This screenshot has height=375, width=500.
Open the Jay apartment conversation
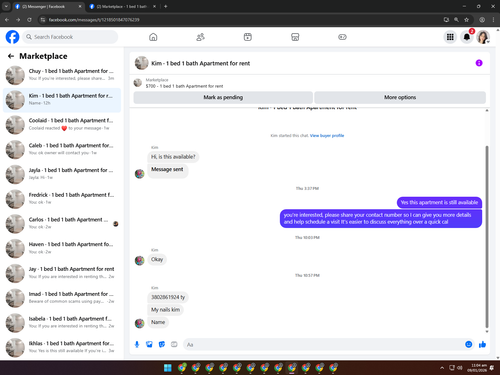pos(62,273)
